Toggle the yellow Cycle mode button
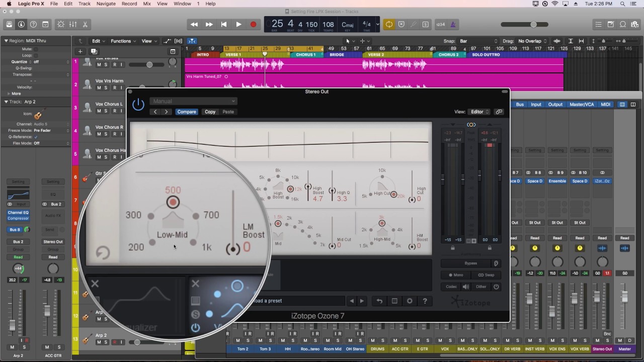 point(389,24)
